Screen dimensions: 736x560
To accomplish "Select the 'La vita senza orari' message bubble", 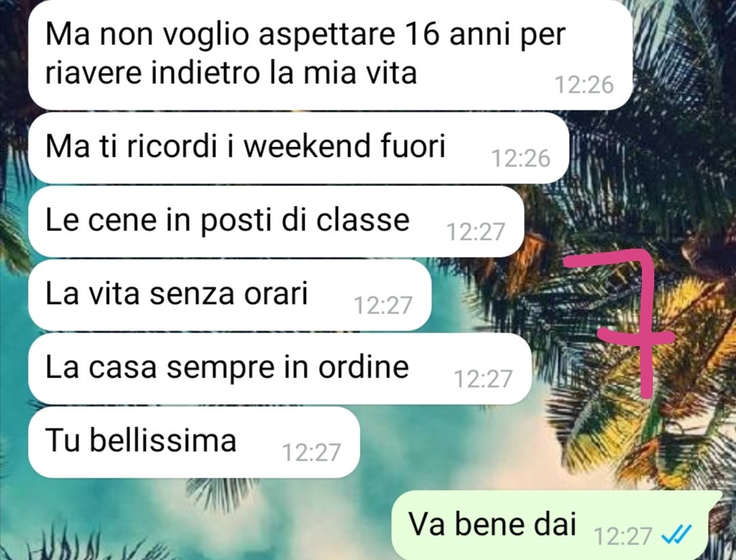I will 230,295.
